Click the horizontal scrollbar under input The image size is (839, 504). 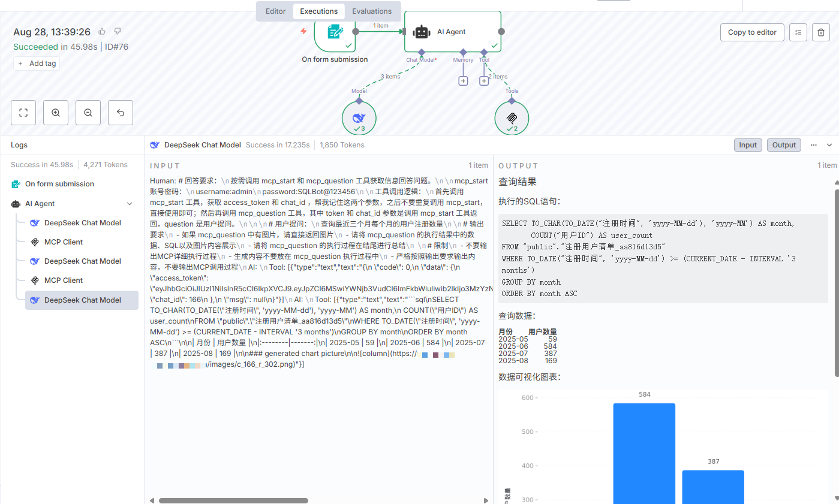click(233, 500)
